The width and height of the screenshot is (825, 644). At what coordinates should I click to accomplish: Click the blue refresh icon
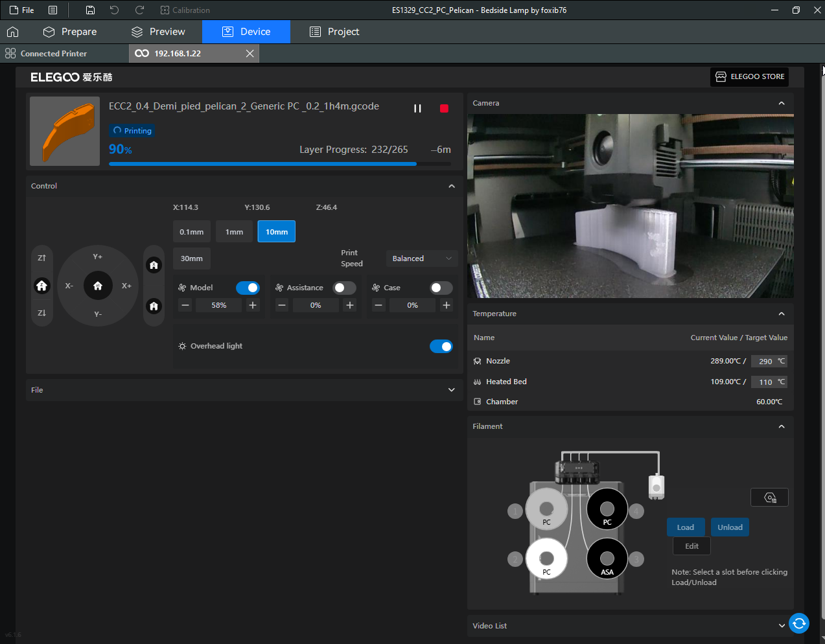799,623
